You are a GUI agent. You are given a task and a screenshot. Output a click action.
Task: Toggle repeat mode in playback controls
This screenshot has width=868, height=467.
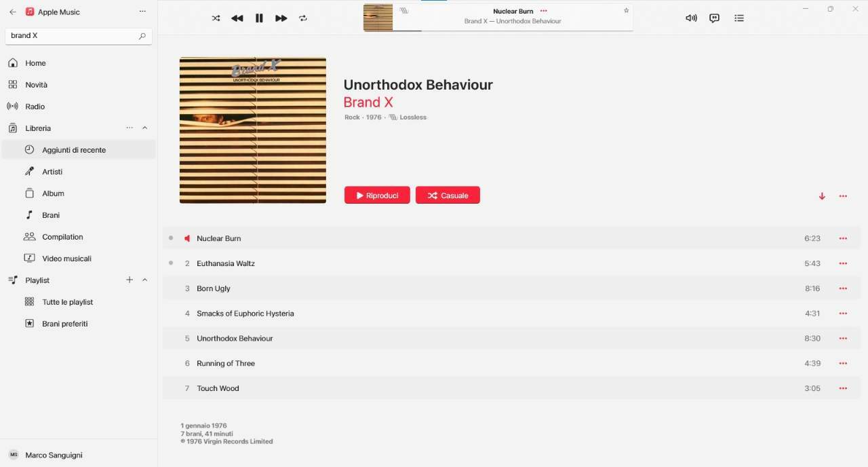[303, 18]
